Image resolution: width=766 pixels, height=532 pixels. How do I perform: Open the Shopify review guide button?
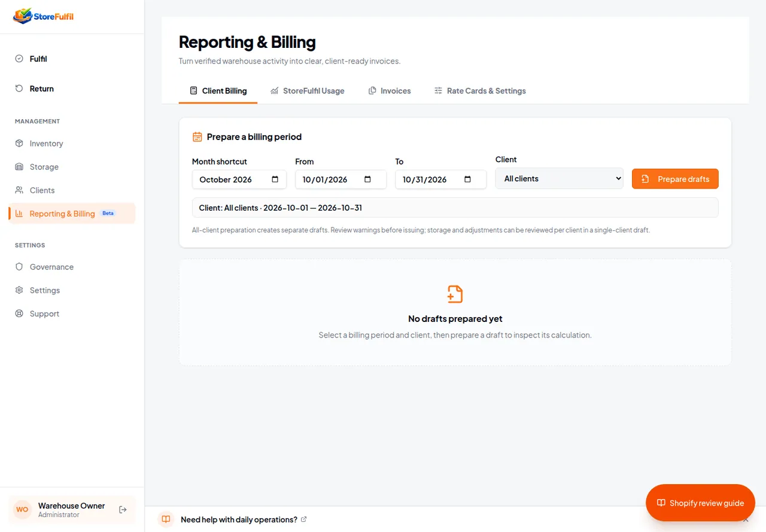(700, 503)
